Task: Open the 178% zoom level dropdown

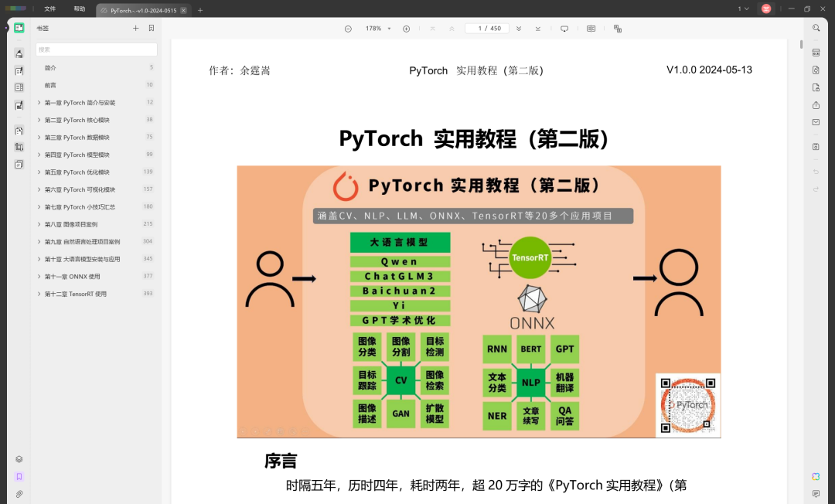Action: tap(378, 29)
